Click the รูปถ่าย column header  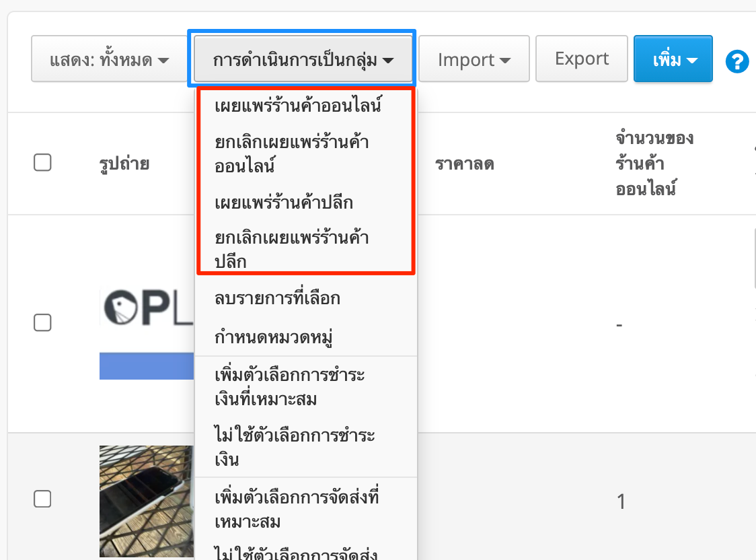click(124, 164)
